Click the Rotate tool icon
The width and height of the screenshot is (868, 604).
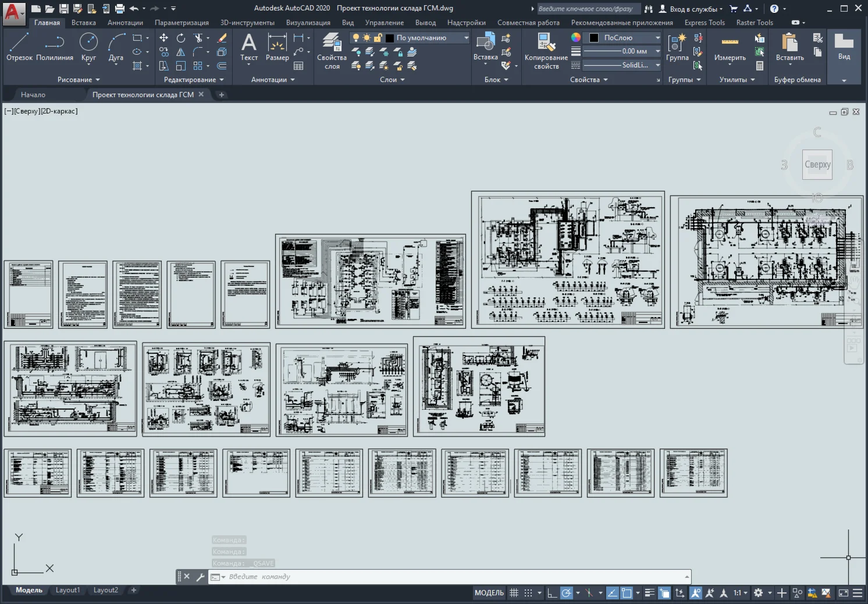click(181, 38)
